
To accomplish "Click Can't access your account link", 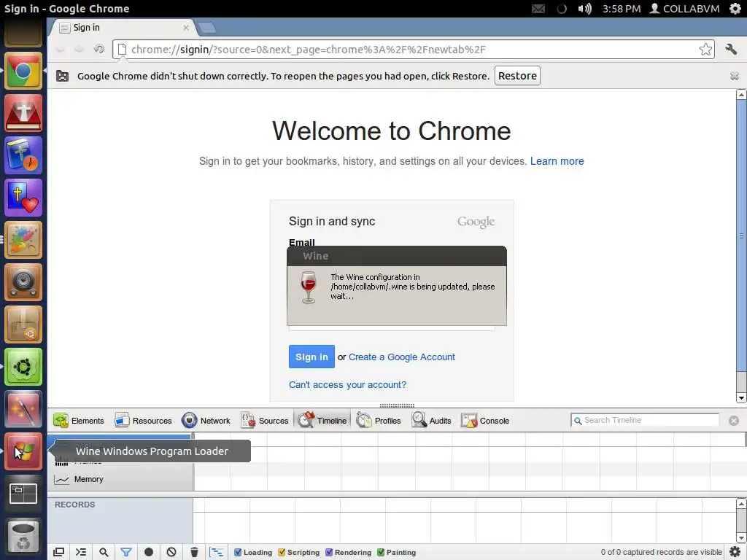I will coord(347,384).
